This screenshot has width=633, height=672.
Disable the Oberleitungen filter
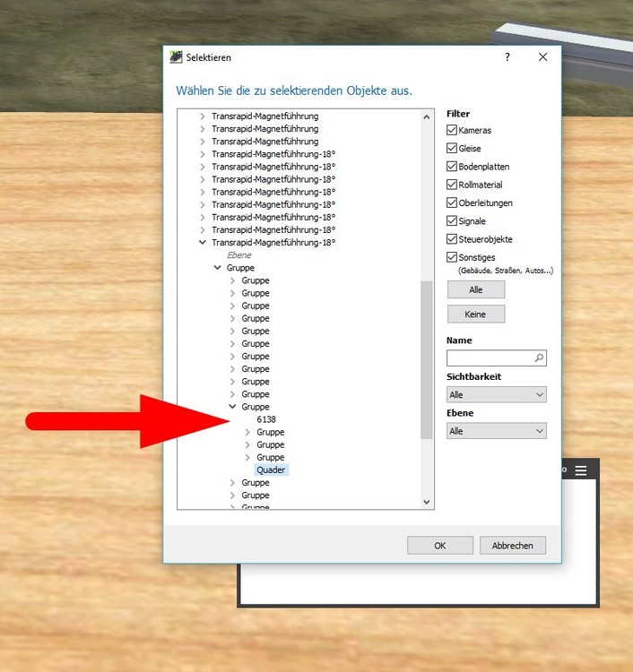452,202
